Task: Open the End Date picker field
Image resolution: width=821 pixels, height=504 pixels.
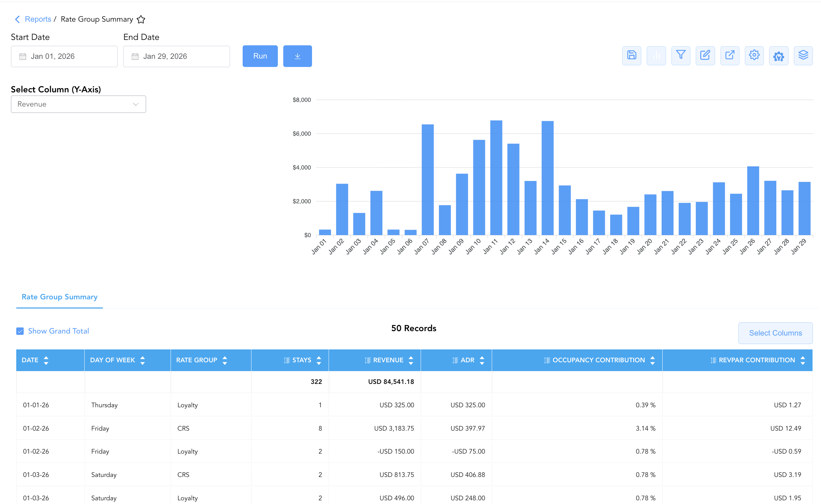Action: point(177,56)
